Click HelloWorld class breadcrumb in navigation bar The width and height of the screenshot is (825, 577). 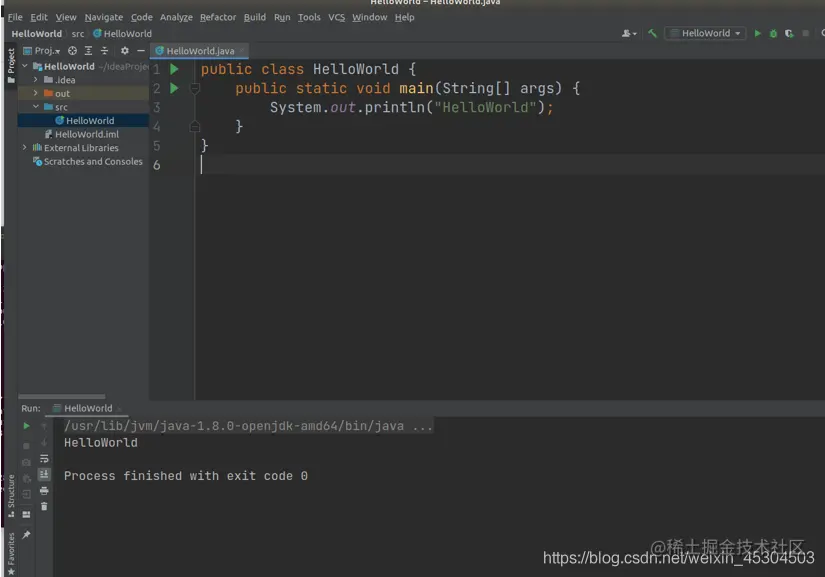coord(123,34)
